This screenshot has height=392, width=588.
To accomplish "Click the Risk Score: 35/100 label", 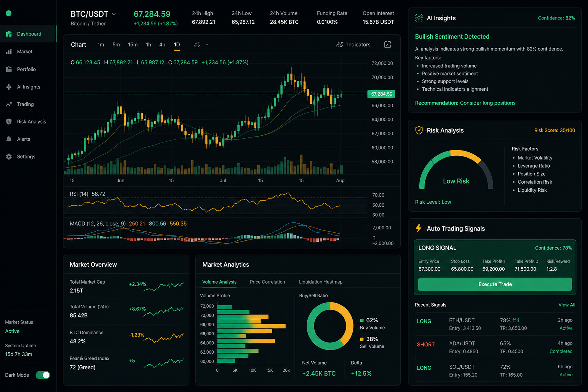I will [554, 130].
